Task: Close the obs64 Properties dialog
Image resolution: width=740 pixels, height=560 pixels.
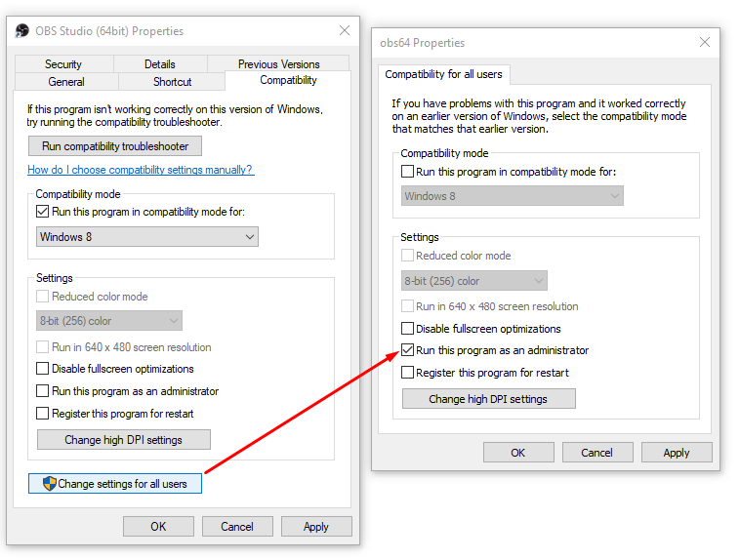Action: (704, 43)
